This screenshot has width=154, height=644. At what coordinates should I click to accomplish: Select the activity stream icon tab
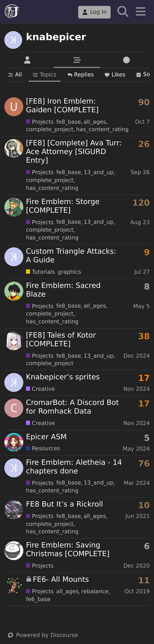click(77, 60)
